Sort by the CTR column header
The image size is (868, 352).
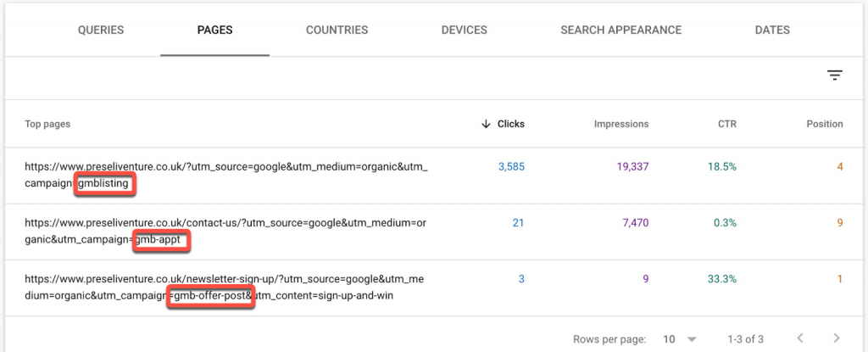(727, 124)
